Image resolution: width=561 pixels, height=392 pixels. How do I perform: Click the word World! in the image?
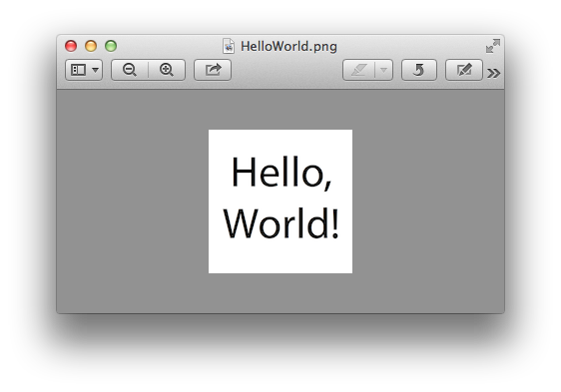point(280,223)
